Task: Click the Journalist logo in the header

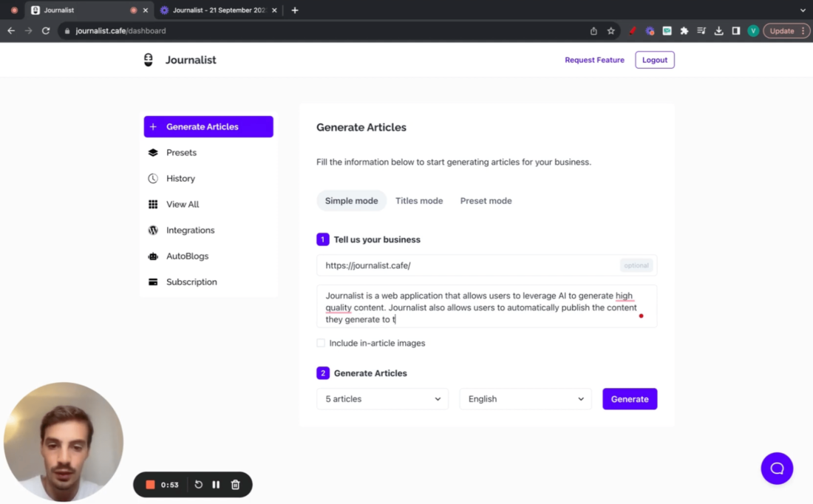Action: pos(179,60)
